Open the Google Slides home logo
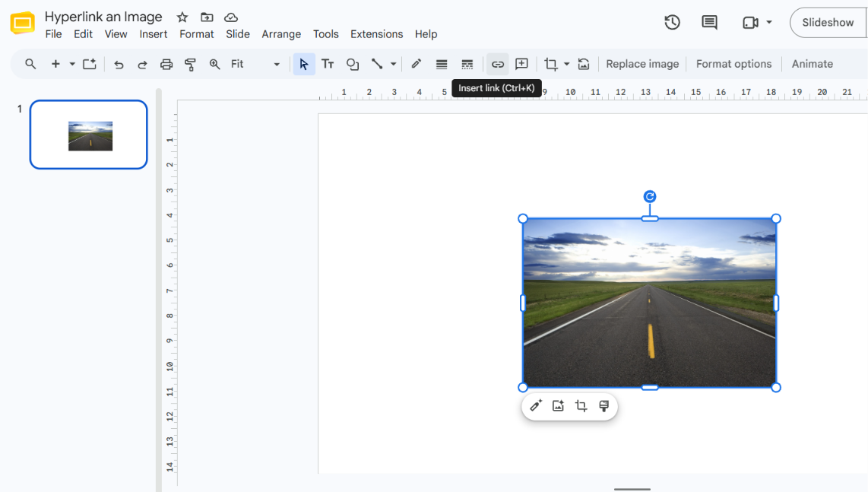868x492 pixels. pyautogui.click(x=23, y=24)
